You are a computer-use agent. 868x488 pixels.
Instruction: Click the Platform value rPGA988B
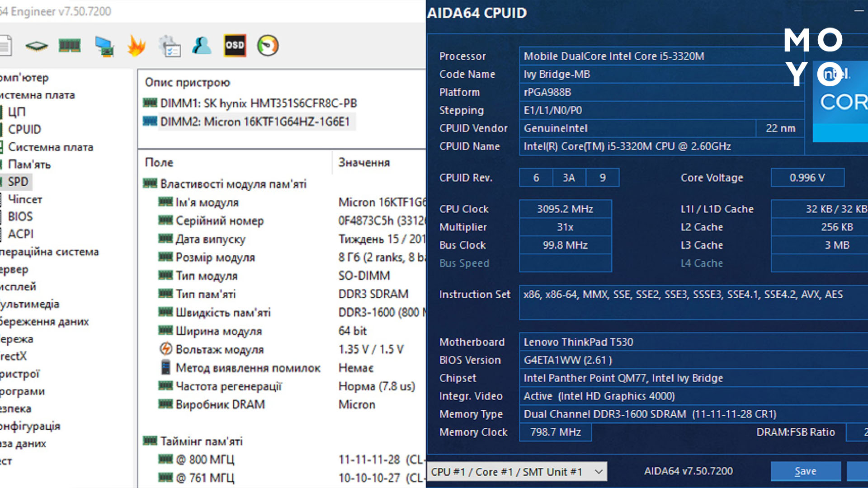pos(661,92)
